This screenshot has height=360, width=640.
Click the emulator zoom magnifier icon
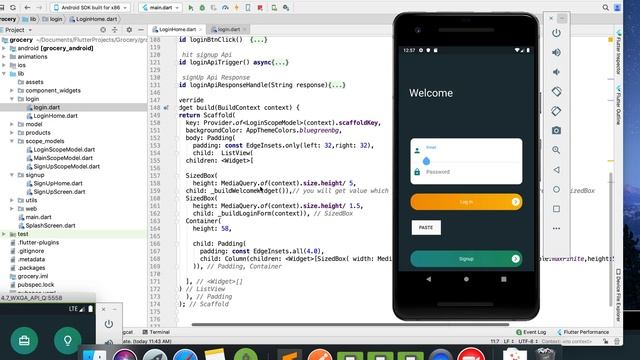click(556, 150)
